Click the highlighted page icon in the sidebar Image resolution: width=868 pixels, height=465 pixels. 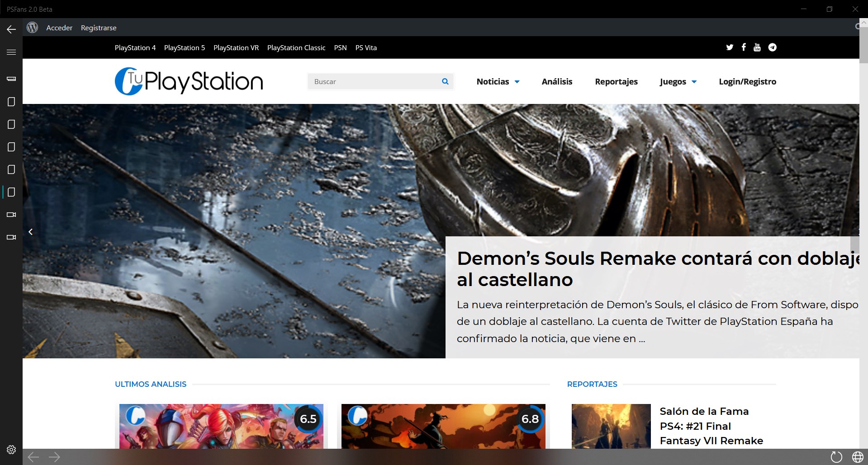[x=11, y=192]
